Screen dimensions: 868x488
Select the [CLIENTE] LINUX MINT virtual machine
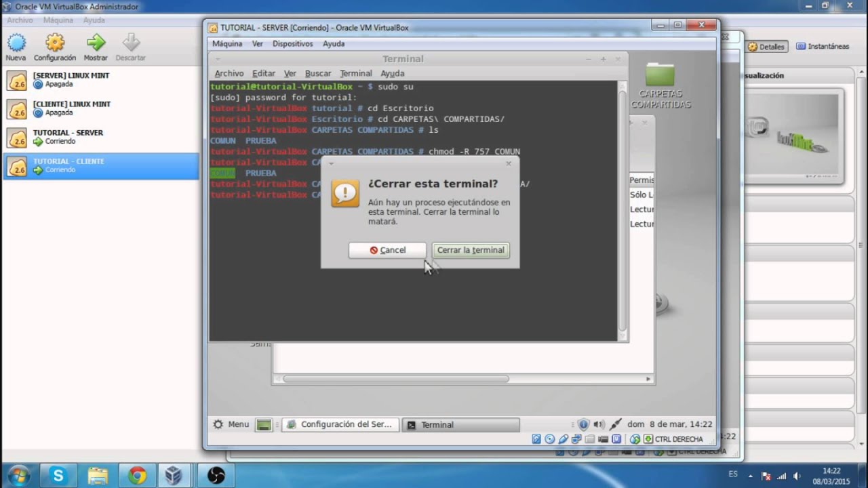point(100,108)
